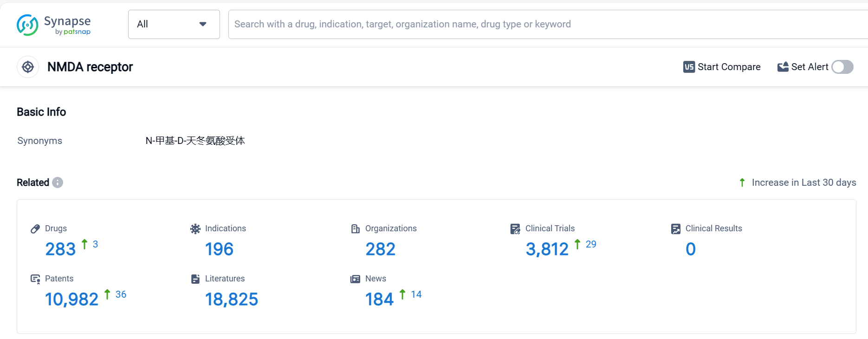Open the All search category dropdown
Image resolution: width=868 pixels, height=339 pixels.
pyautogui.click(x=174, y=24)
